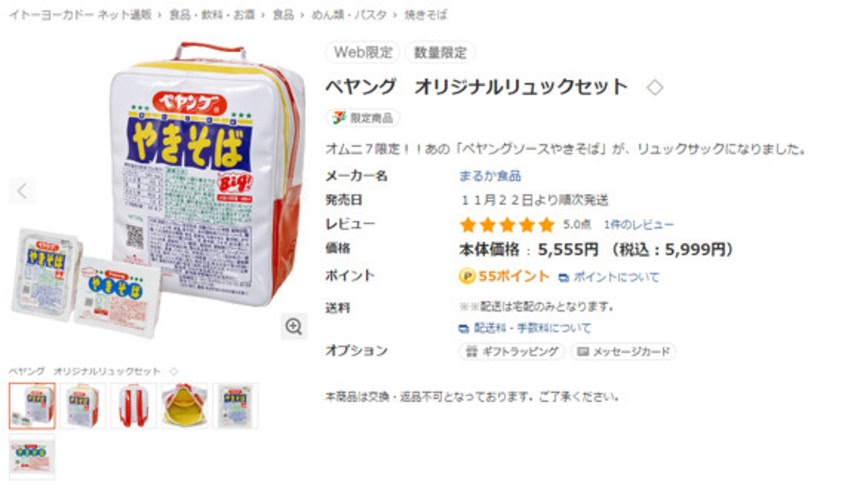
Task: Open the ポイントについて link
Action: pos(609,277)
